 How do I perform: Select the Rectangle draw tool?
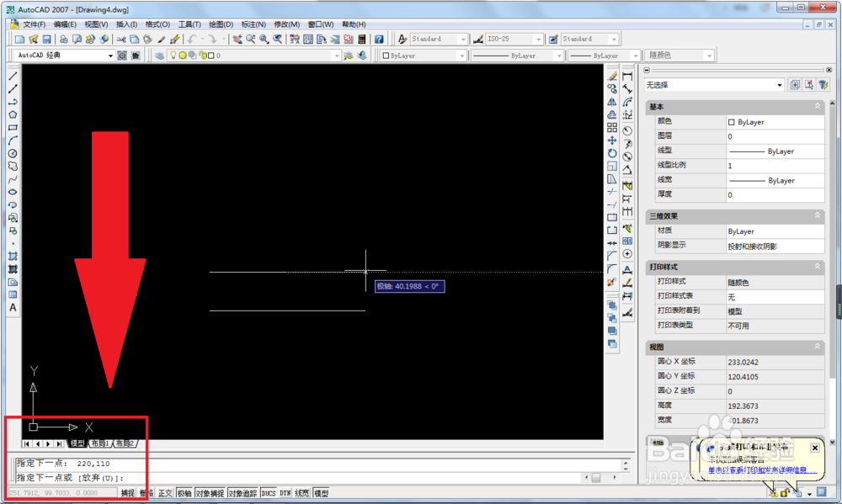[13, 128]
